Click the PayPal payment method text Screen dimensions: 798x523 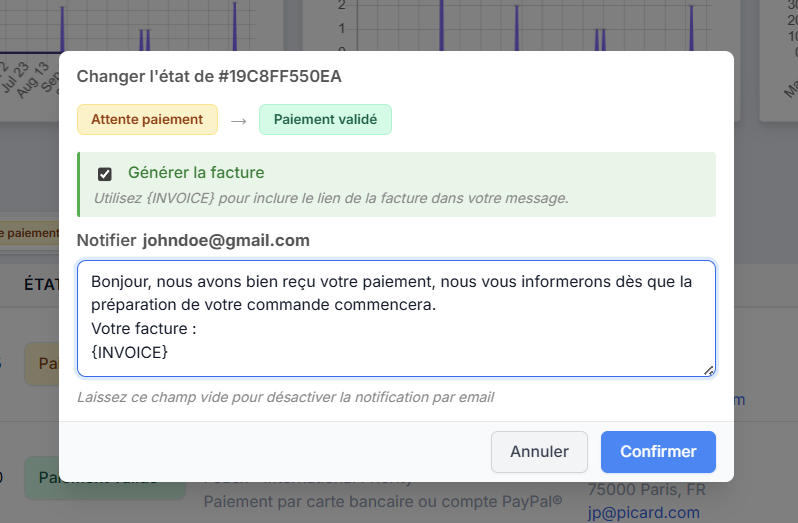pos(382,501)
